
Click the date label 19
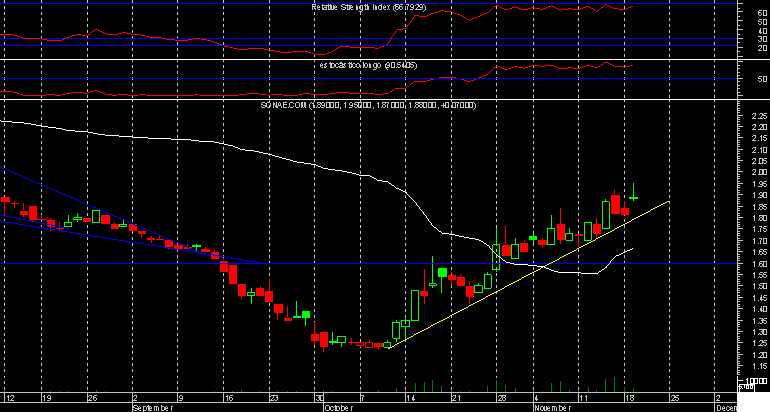click(x=47, y=398)
